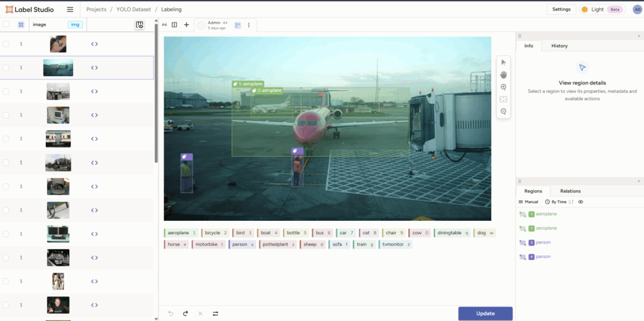Click the toggle settings arrows icon at bottom

(x=215, y=313)
